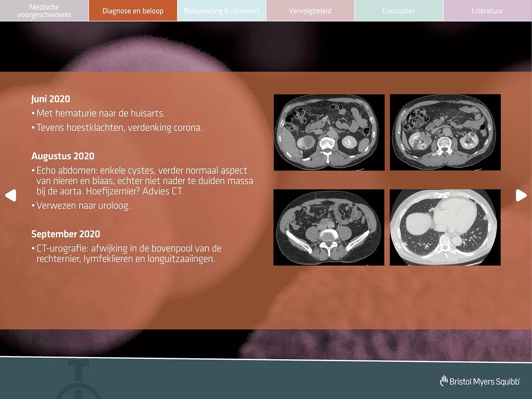Click the 'Echo abdomen: enkele cystes' bullet

click(x=142, y=181)
